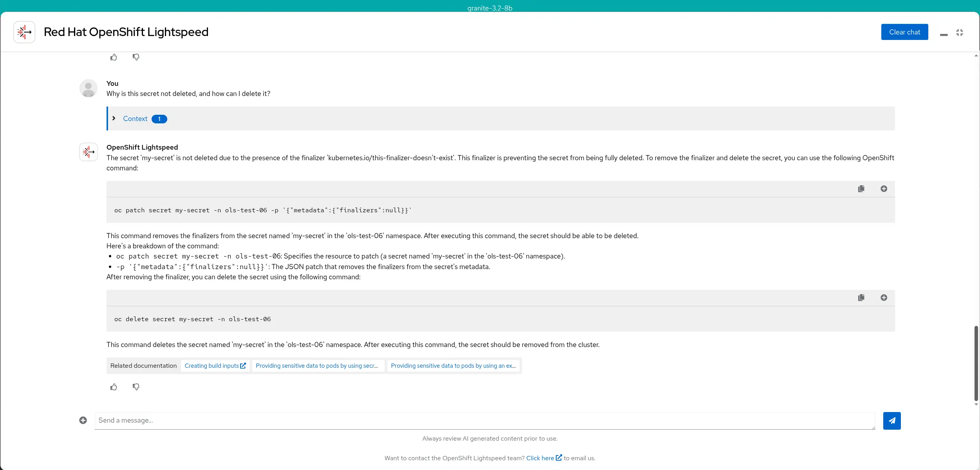The height and width of the screenshot is (470, 980).
Task: Minimize the Lightspeed chat panel
Action: [944, 35]
